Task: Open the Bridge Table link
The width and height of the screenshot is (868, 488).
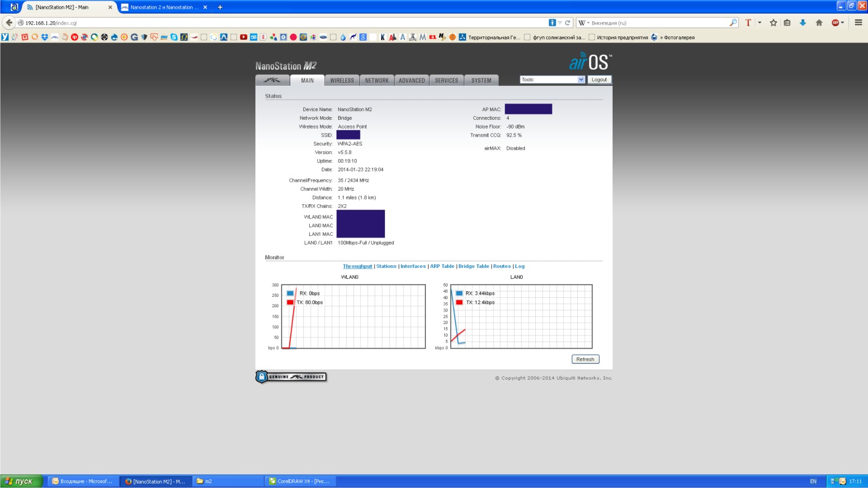Action: pos(474,266)
